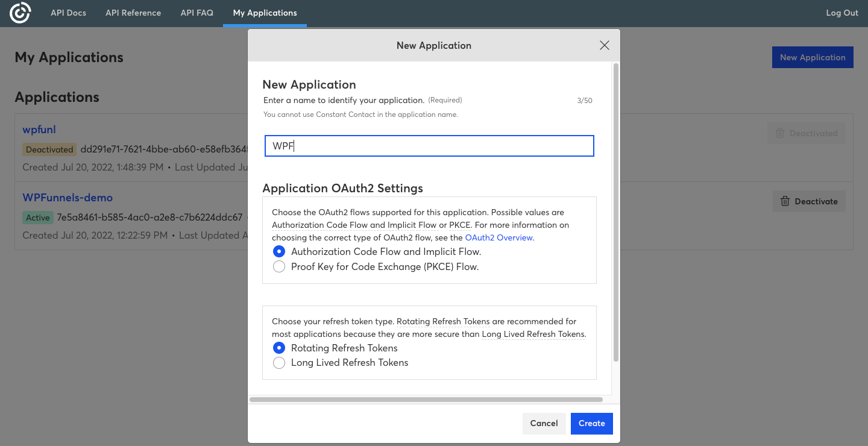The width and height of the screenshot is (868, 446).
Task: Click the dialog horizontal scrollbar
Action: point(426,399)
